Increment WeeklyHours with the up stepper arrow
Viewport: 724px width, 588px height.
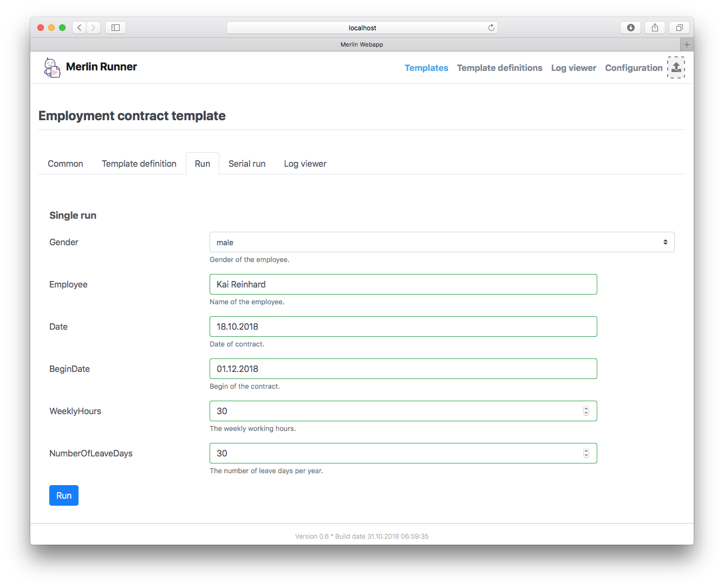tap(586, 408)
